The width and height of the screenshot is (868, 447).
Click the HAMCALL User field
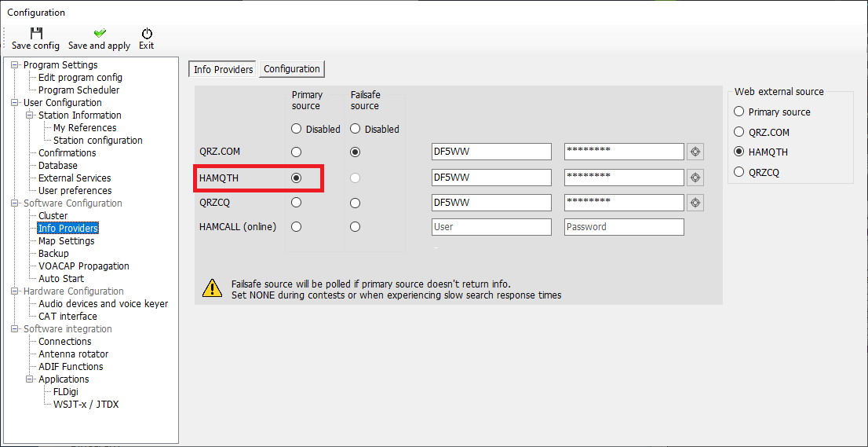[x=491, y=226]
